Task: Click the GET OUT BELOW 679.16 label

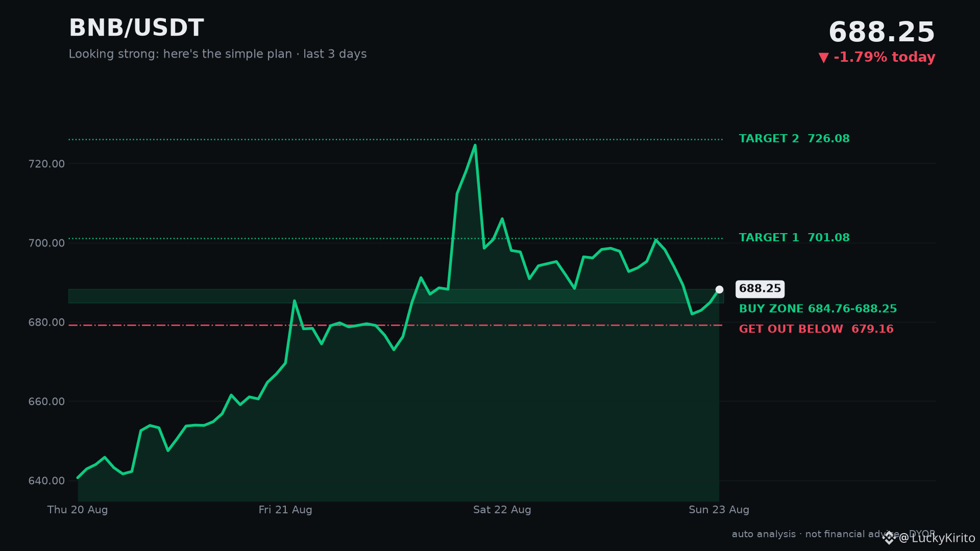Action: click(816, 329)
